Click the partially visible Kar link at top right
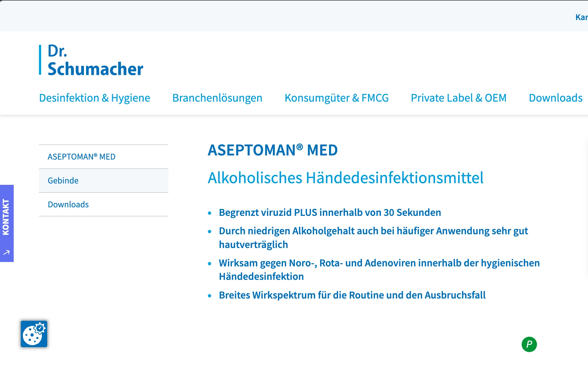The height and width of the screenshot is (368, 588). pyautogui.click(x=581, y=17)
